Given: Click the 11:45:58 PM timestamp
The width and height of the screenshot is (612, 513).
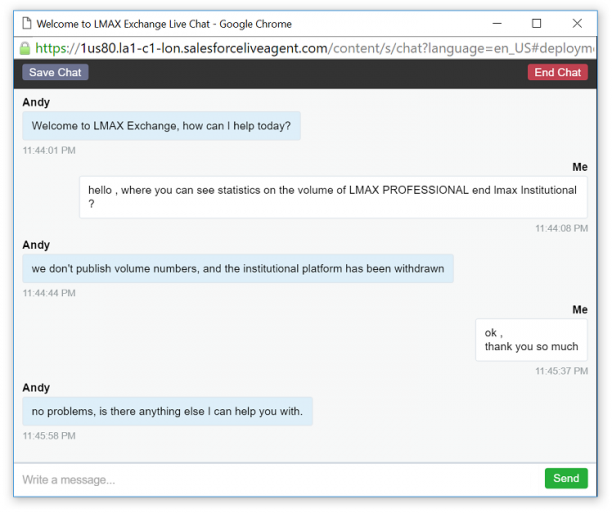Looking at the screenshot, I should coord(49,436).
